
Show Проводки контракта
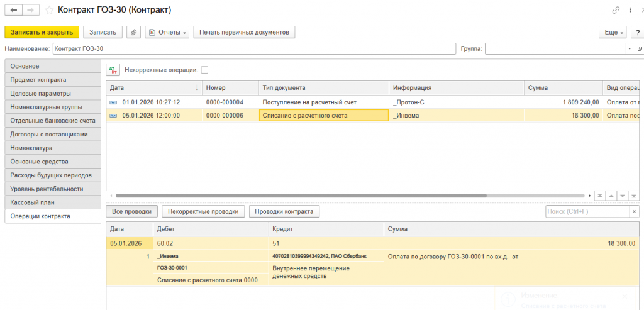click(x=284, y=211)
